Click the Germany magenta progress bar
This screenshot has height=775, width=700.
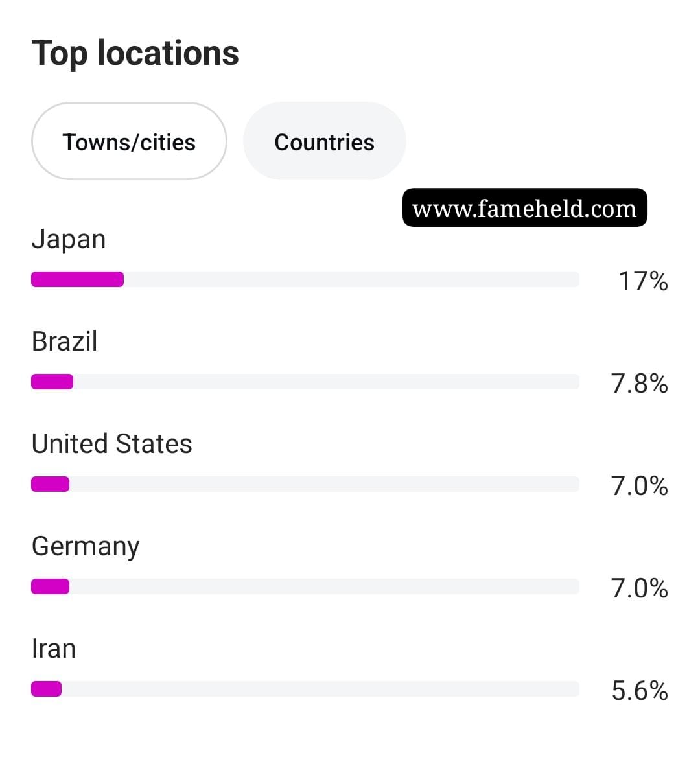pyautogui.click(x=51, y=586)
